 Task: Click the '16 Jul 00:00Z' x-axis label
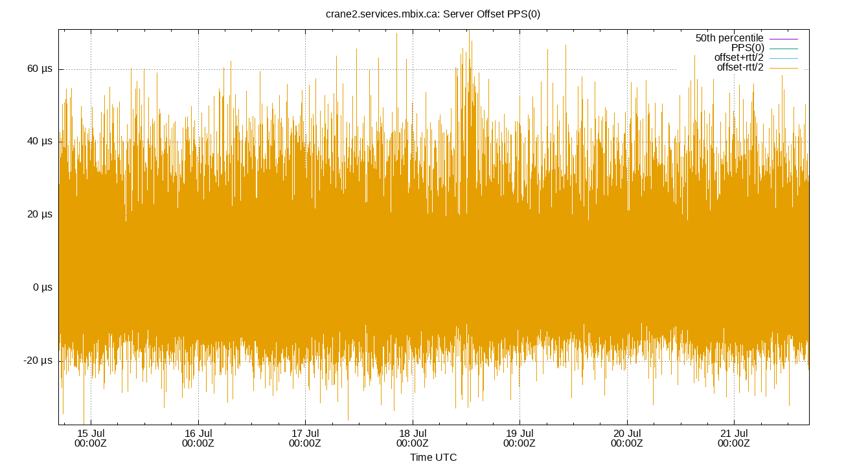[198, 438]
